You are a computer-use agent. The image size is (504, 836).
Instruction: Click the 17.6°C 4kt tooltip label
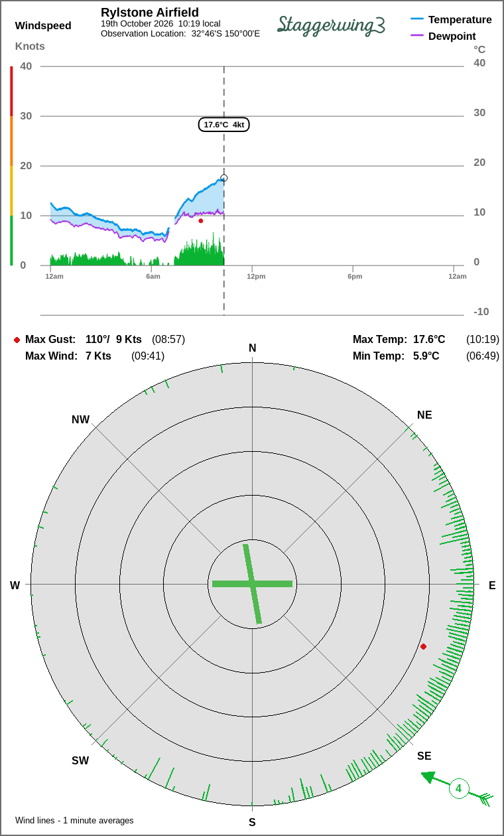click(224, 125)
